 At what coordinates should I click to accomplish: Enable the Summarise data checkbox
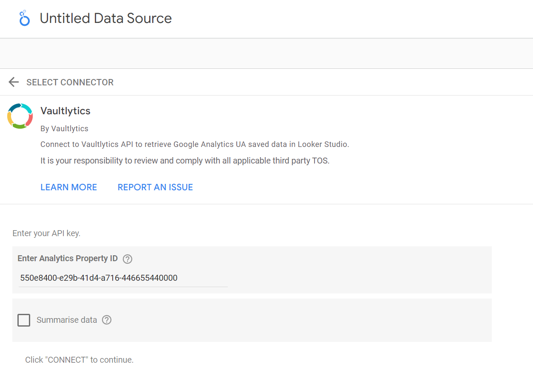click(x=24, y=320)
